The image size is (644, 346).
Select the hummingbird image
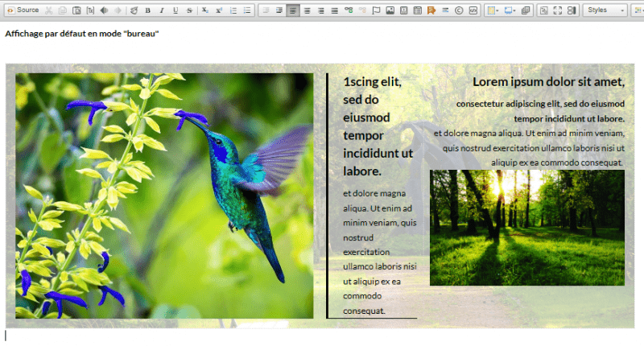pos(164,196)
